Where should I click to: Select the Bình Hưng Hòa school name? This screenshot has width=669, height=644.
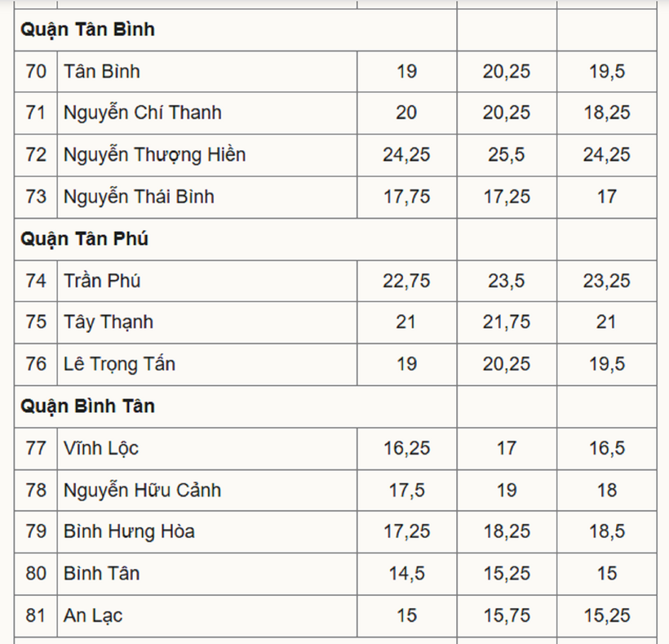coord(129,531)
